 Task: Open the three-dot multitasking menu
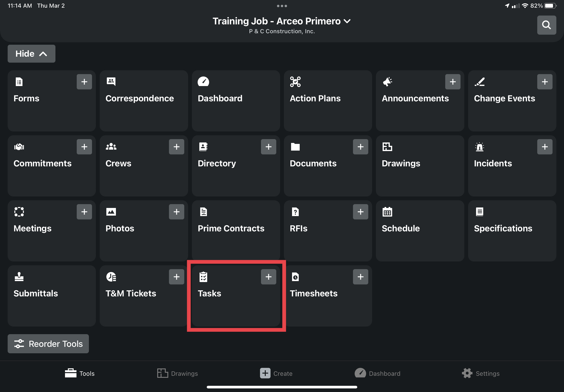tap(282, 6)
